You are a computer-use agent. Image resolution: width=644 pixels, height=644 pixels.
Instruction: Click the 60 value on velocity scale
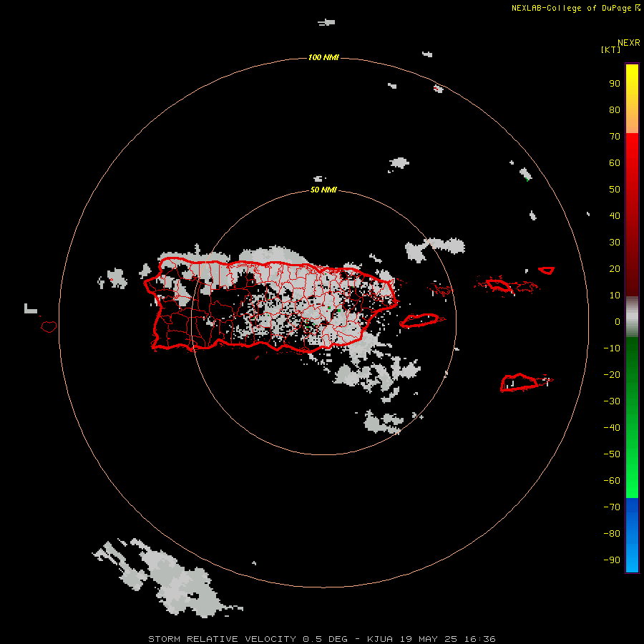coord(615,162)
